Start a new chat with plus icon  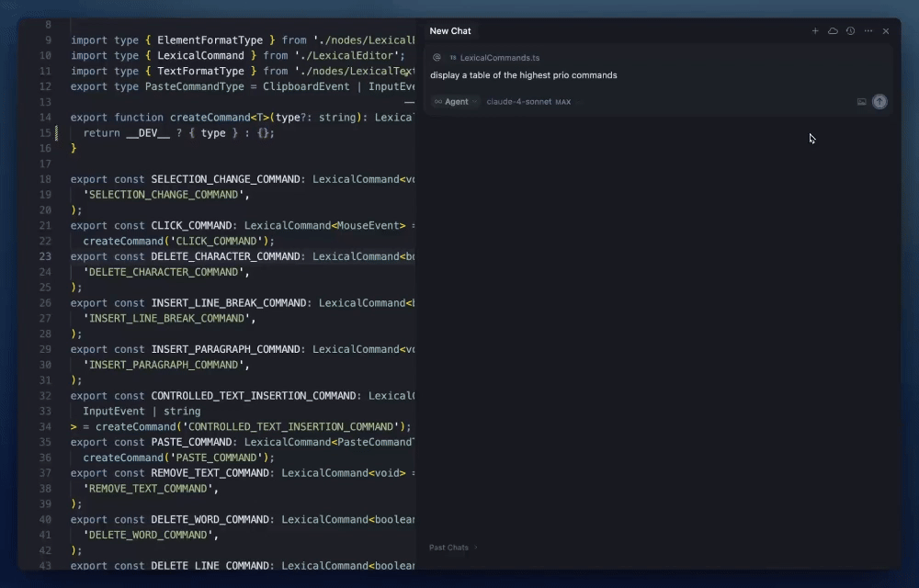(815, 31)
